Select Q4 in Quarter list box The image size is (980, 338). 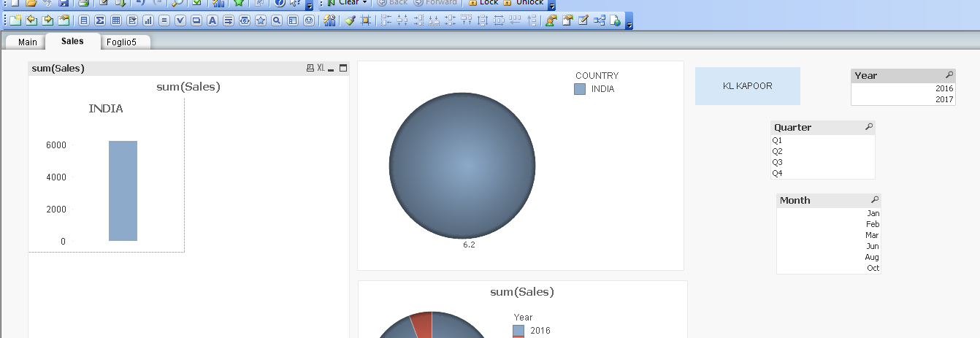[822, 173]
